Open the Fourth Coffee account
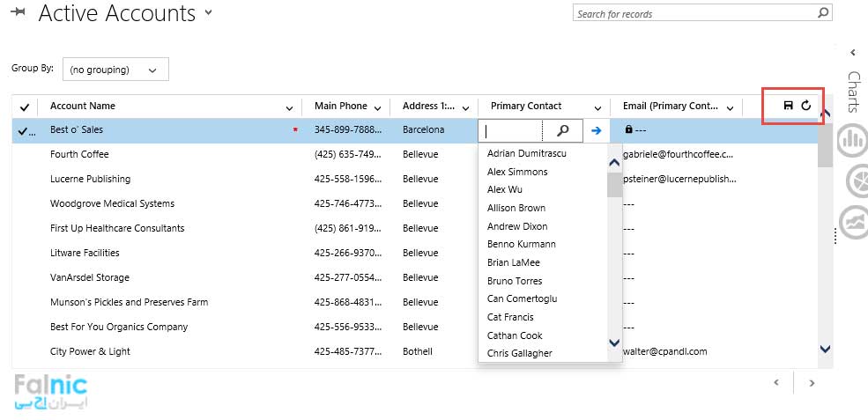 coord(79,154)
